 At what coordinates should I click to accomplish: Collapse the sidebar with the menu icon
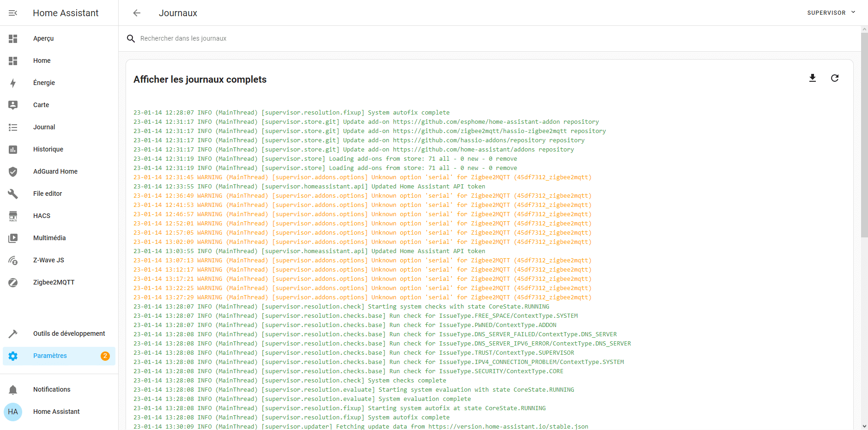(x=13, y=13)
